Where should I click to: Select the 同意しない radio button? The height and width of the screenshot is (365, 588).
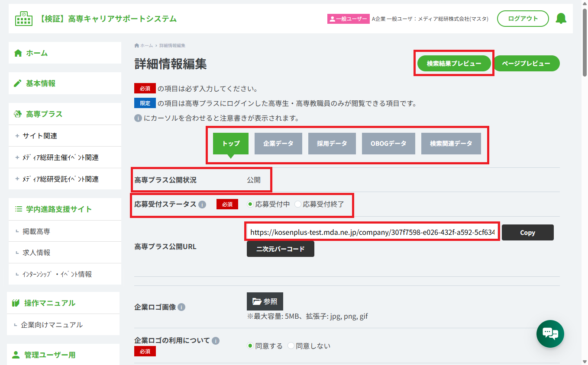pos(291,346)
